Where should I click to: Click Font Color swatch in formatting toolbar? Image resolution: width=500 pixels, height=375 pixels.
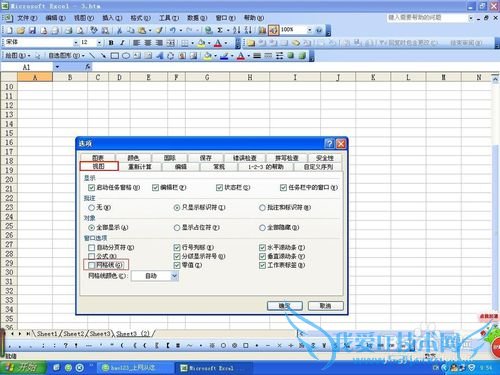[218, 43]
